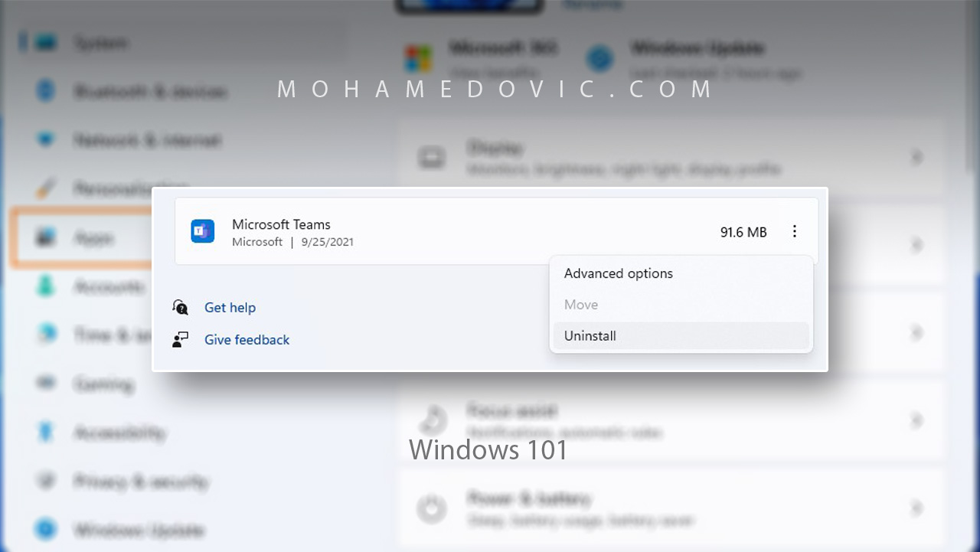Image resolution: width=980 pixels, height=552 pixels.
Task: Select the greyed-out Move menu entry
Action: tap(581, 305)
